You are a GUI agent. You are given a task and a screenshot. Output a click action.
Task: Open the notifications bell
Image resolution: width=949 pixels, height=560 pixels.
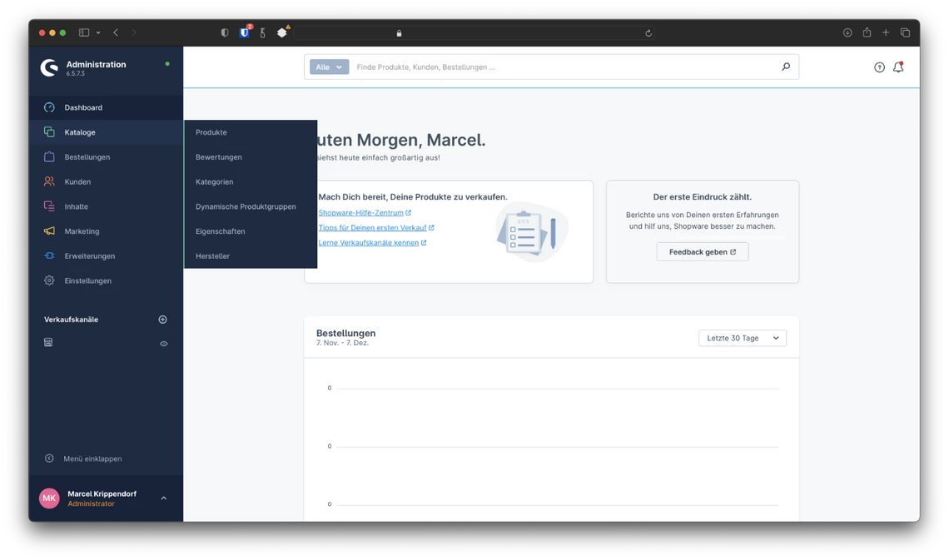[898, 67]
